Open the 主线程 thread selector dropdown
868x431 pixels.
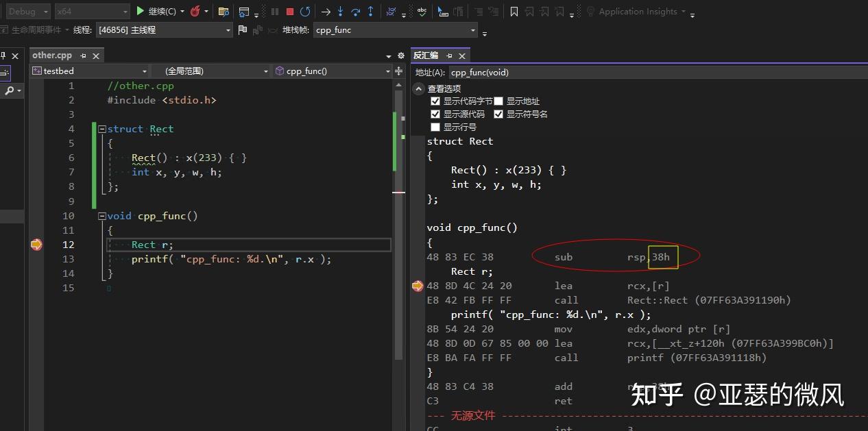228,29
